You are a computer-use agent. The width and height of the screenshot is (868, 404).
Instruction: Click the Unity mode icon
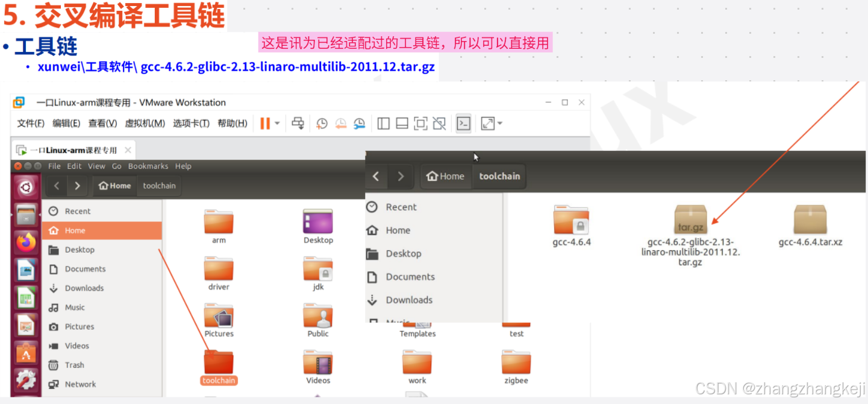(440, 124)
